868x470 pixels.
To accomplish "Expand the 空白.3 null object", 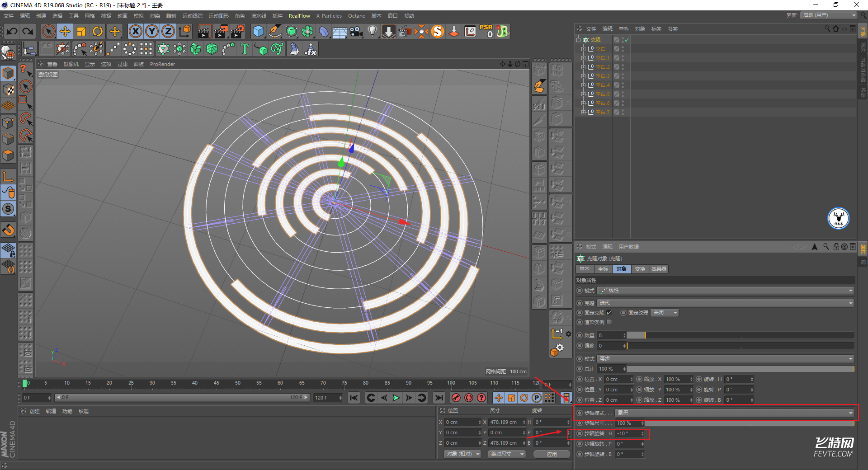I will [x=583, y=76].
